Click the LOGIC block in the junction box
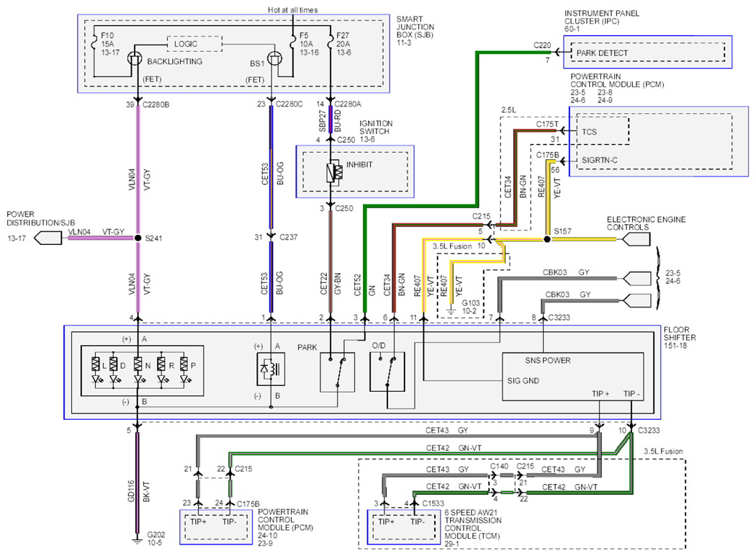Viewport: 756px width, 556px height. point(194,44)
